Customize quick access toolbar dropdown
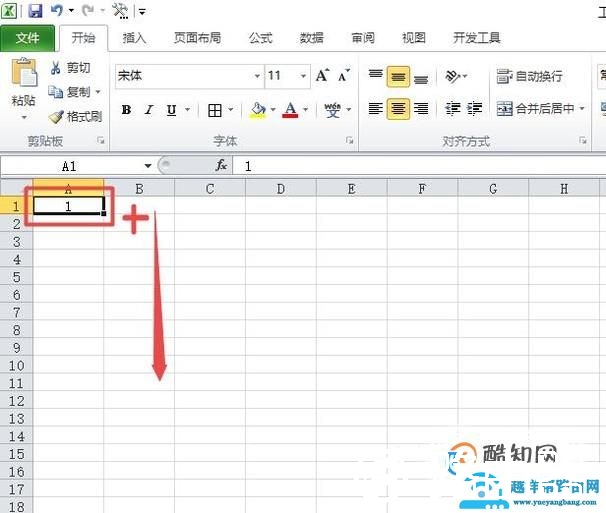This screenshot has width=606, height=513. tap(142, 12)
